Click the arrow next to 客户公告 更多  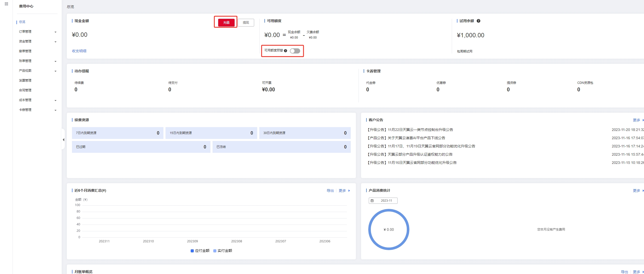coord(643,120)
